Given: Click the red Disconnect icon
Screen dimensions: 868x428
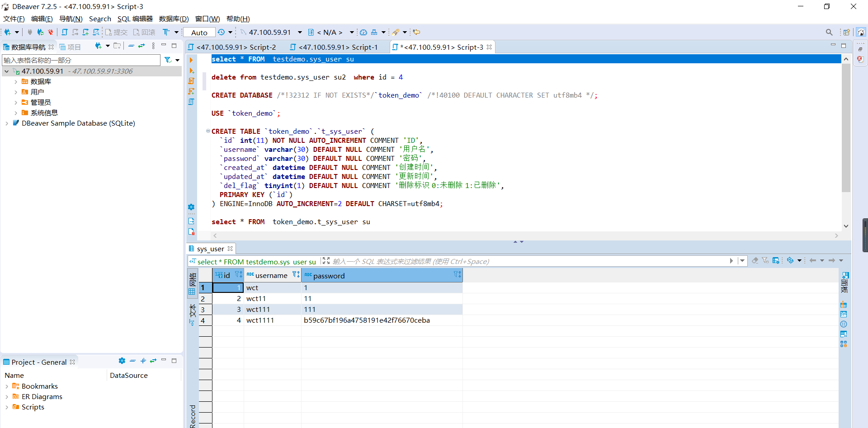Looking at the screenshot, I should [x=51, y=32].
